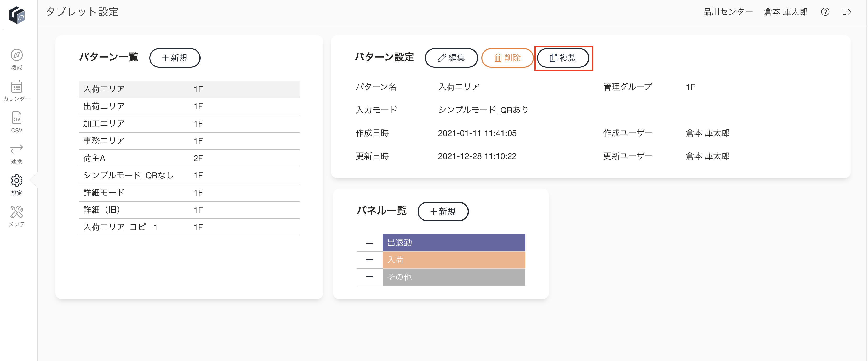Image resolution: width=868 pixels, height=361 pixels.
Task: Select 入荷エリア pattern row
Action: (189, 89)
